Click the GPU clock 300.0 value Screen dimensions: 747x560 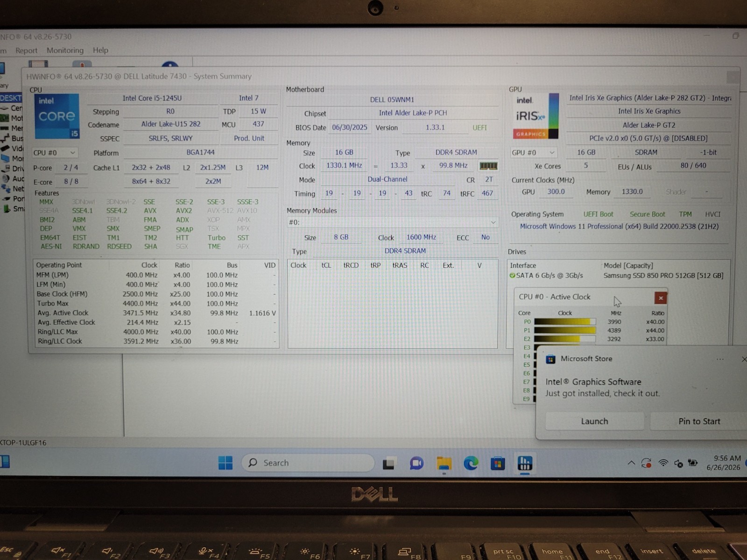(556, 192)
